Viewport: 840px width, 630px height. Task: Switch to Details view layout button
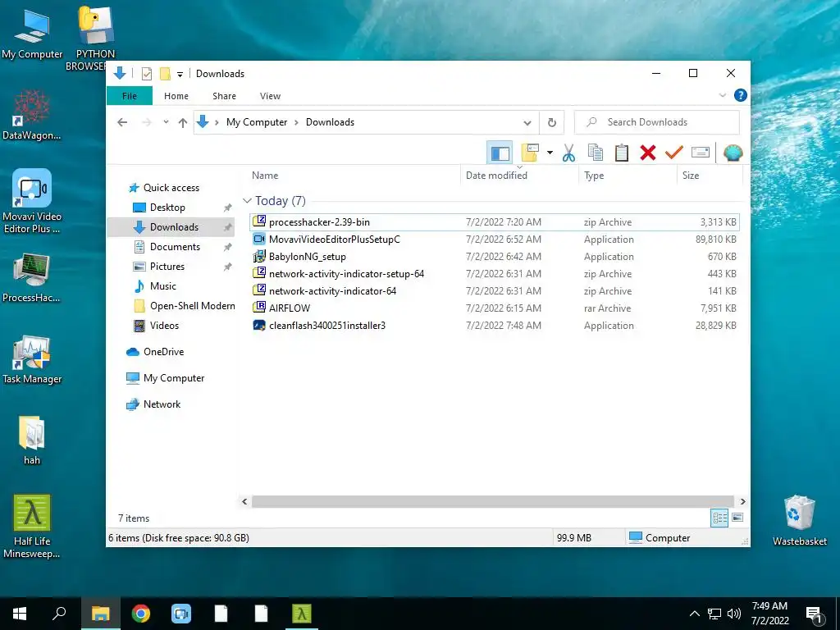coord(719,518)
